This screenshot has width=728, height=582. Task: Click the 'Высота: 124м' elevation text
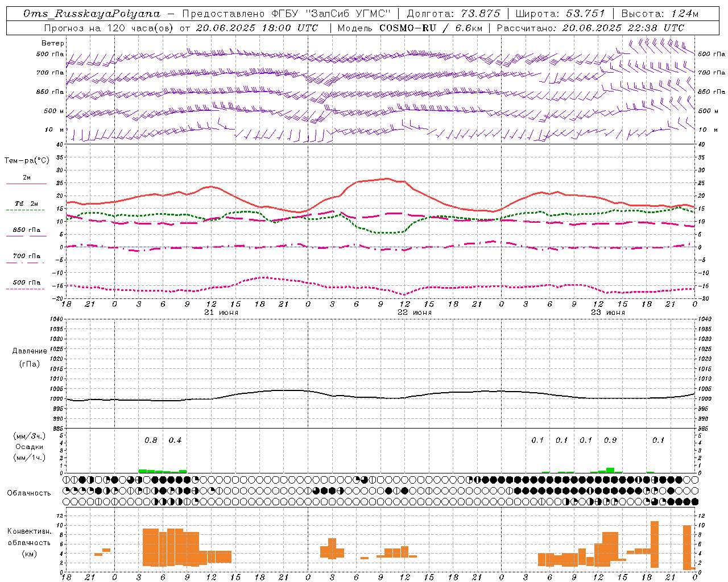click(x=660, y=14)
